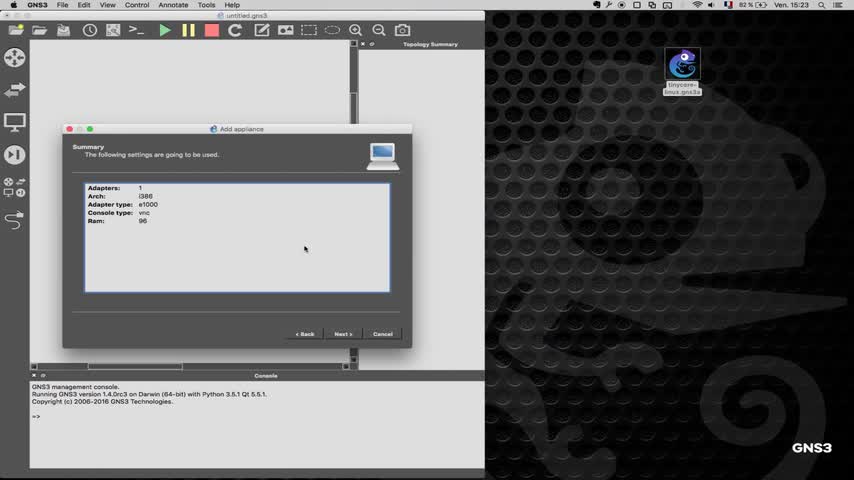
Task: Insert a picture into topology
Action: [x=285, y=30]
